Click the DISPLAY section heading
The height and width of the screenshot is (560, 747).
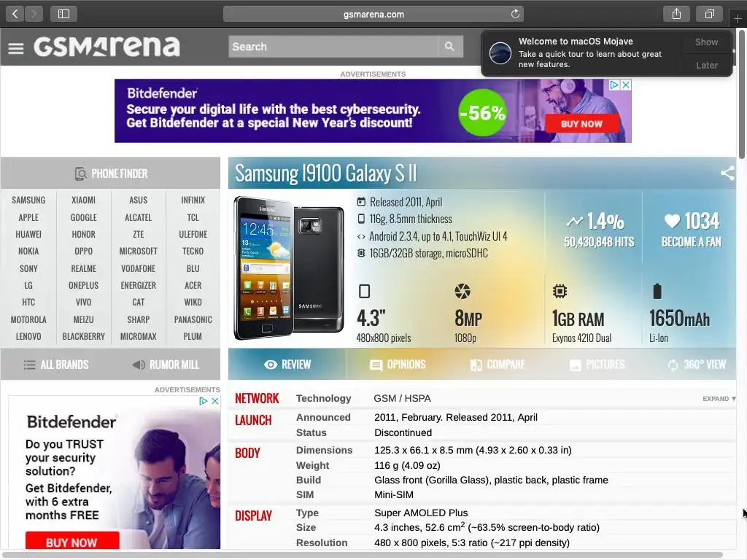(x=253, y=516)
